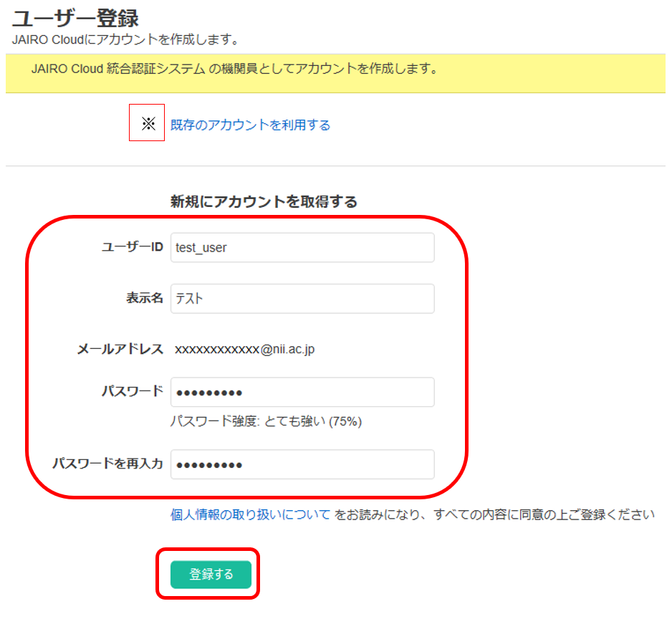Click the email address ending in @nii.ac.jp
Screen dimensions: 672x619
pos(245,350)
